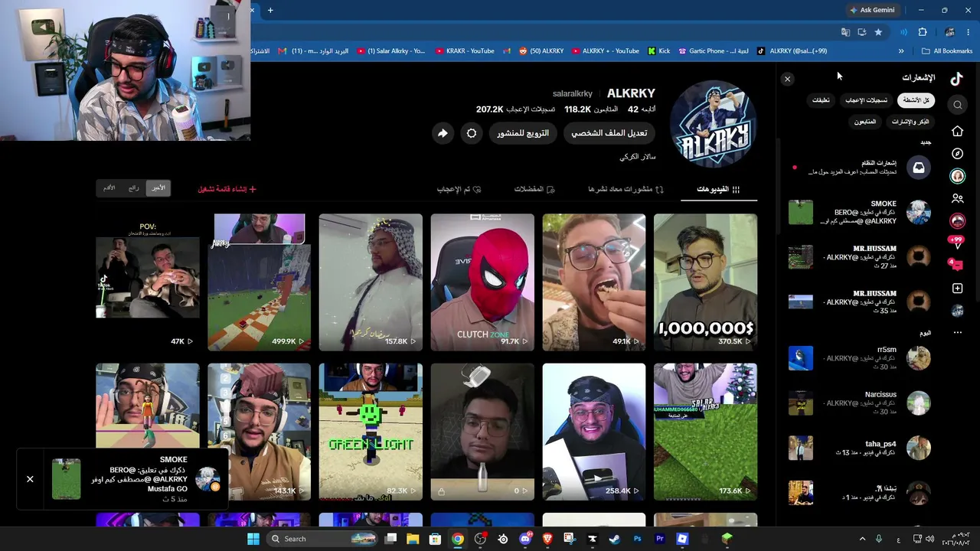Image resolution: width=980 pixels, height=551 pixels.
Task: Open the Windows Start menu
Action: [253, 539]
